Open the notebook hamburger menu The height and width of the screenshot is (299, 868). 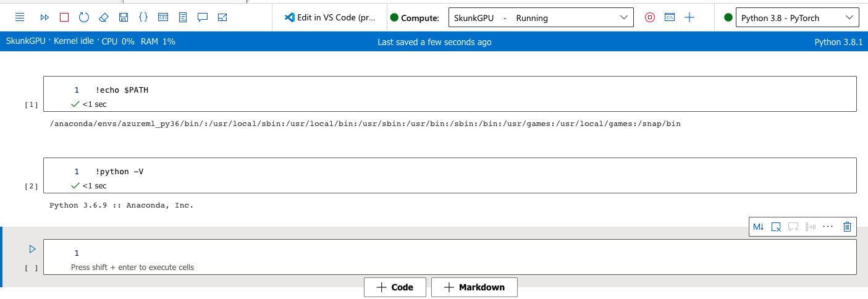pyautogui.click(x=19, y=18)
